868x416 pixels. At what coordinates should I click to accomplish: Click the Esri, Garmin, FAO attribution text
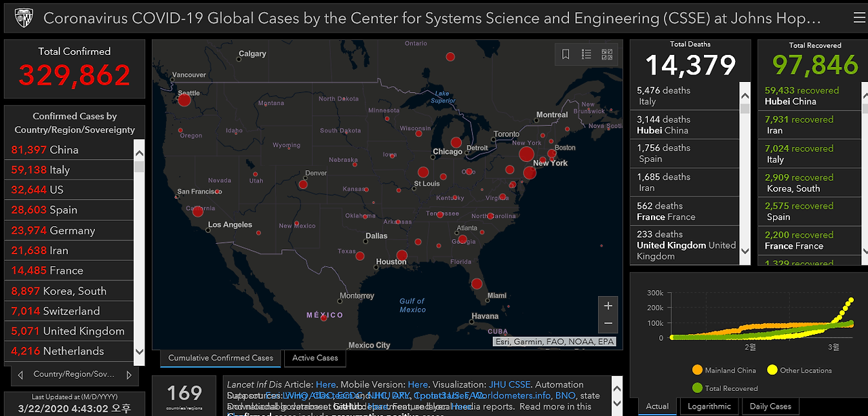coord(555,341)
